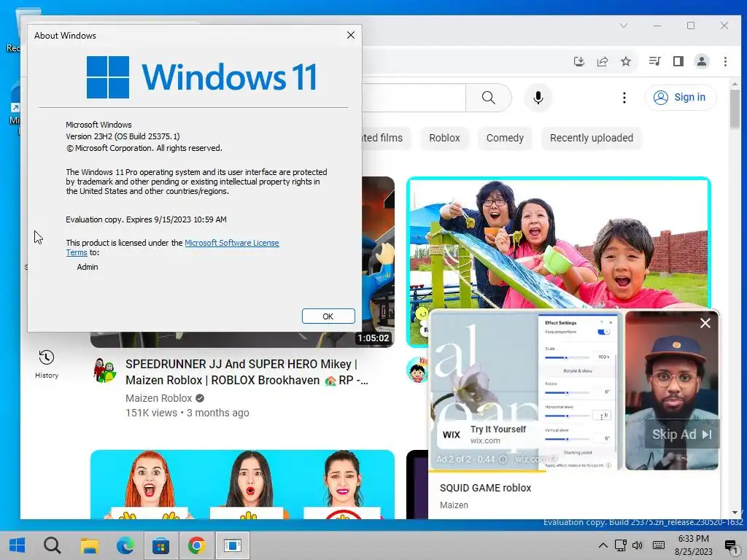Open the noodle slide family video thumbnail

559,243
